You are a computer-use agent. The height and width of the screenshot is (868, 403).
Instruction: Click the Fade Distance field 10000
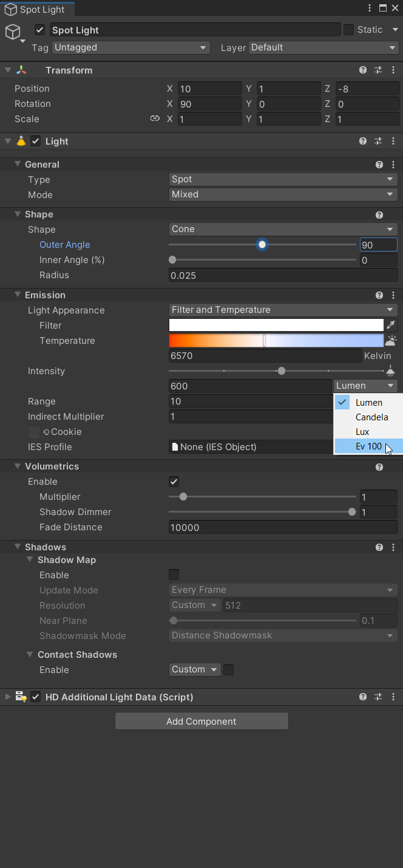click(x=283, y=527)
